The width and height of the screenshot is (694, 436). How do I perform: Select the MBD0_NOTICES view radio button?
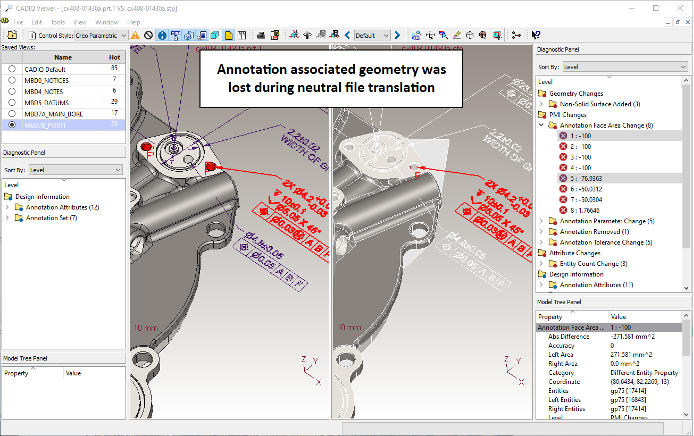coord(12,80)
